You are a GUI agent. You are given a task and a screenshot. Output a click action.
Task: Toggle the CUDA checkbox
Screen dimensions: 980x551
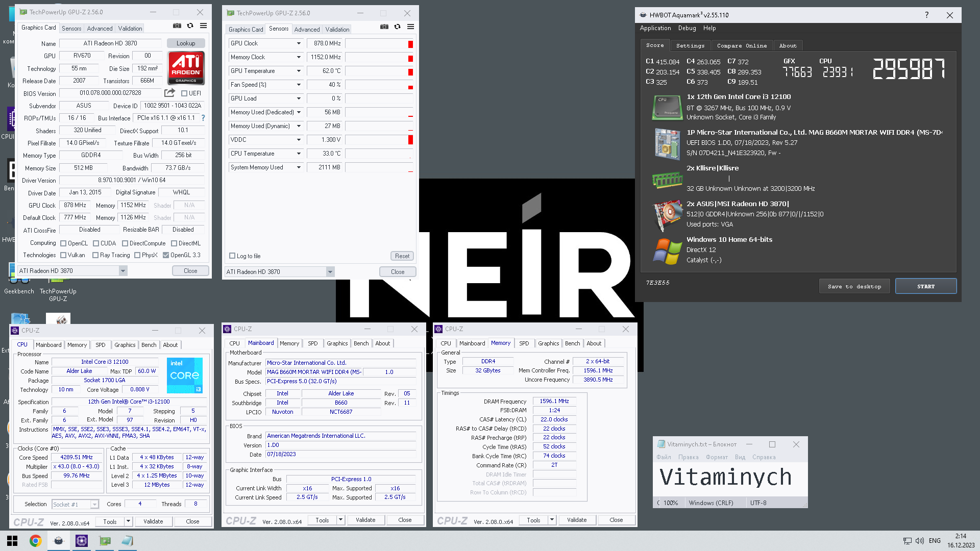[95, 243]
